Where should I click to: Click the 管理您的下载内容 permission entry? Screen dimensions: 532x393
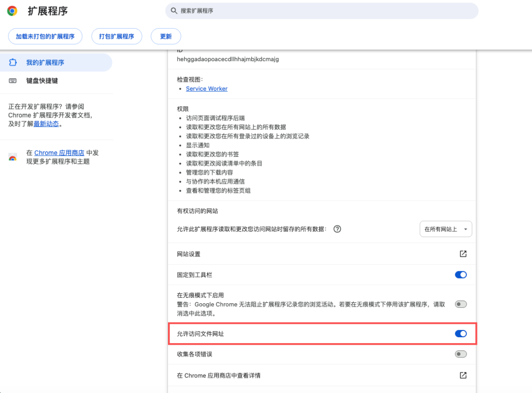[x=209, y=173]
